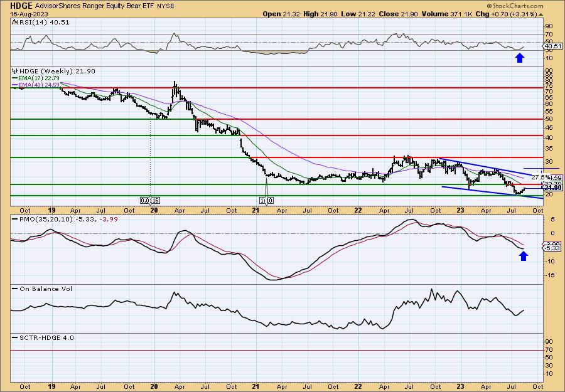Click the On Balance Vol legend label
The height and width of the screenshot is (392, 565).
(x=45, y=289)
